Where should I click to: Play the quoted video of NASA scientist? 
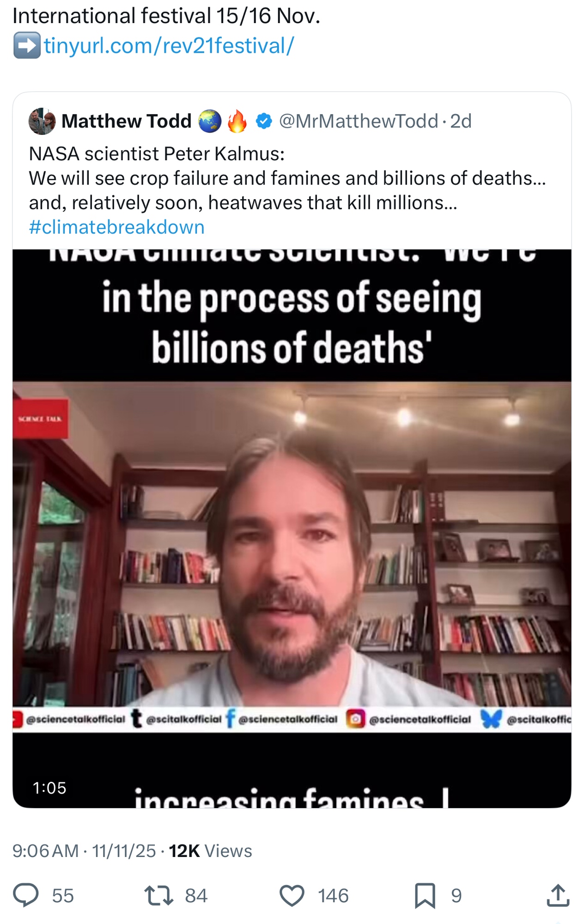(292, 529)
